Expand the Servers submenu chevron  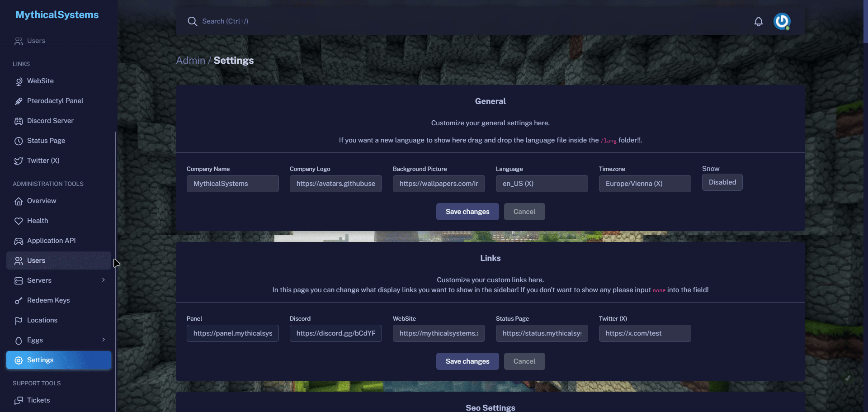(104, 280)
